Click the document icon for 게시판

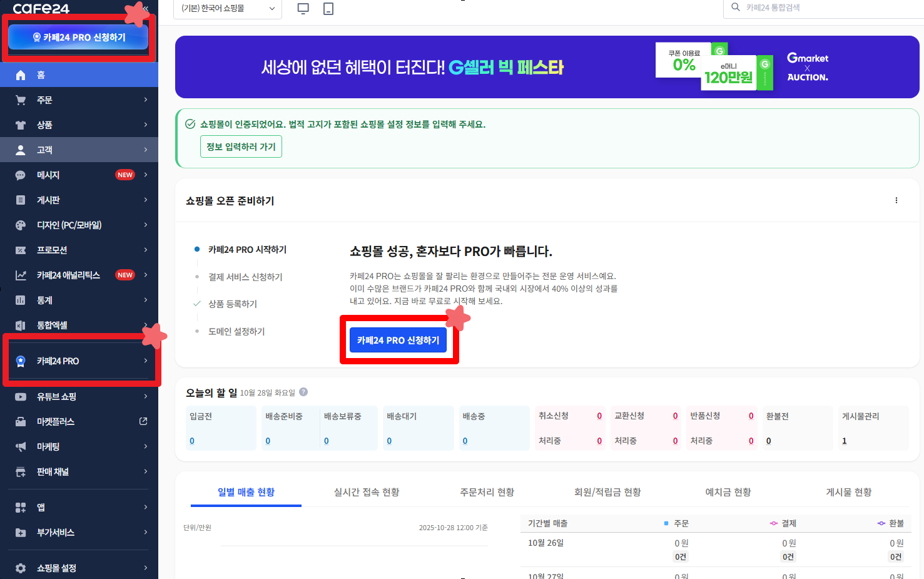tap(21, 200)
